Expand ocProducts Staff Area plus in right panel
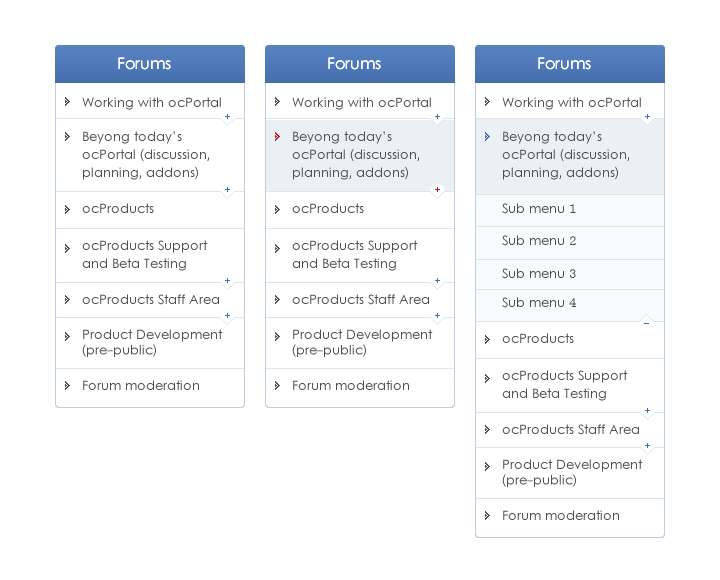The height and width of the screenshot is (580, 720). click(x=647, y=446)
